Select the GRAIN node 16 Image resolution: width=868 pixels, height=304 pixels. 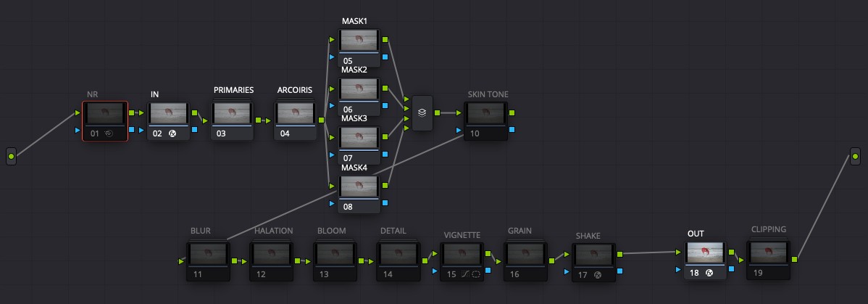(525, 260)
